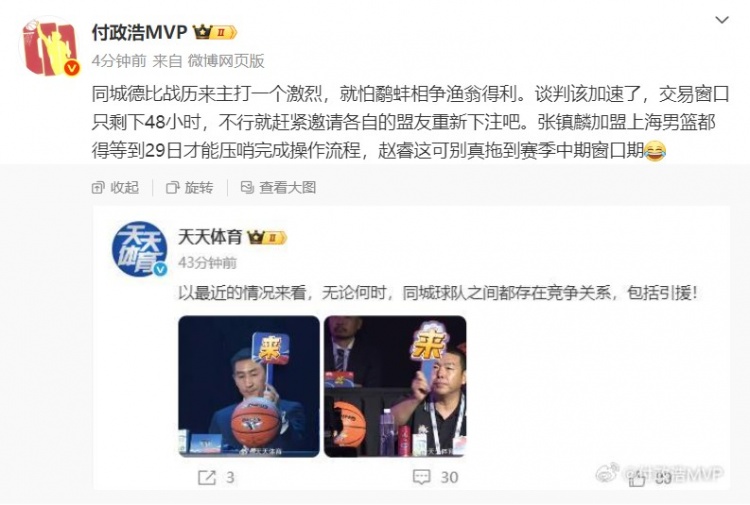750x505 pixels.
Task: Click the 旋转 rotate icon
Action: [172, 188]
